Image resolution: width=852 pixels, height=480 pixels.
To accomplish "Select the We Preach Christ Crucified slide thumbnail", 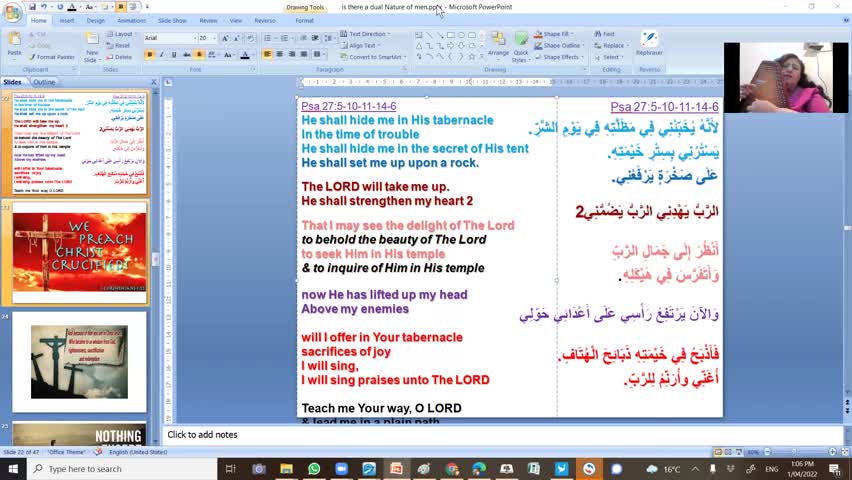I will (x=80, y=251).
